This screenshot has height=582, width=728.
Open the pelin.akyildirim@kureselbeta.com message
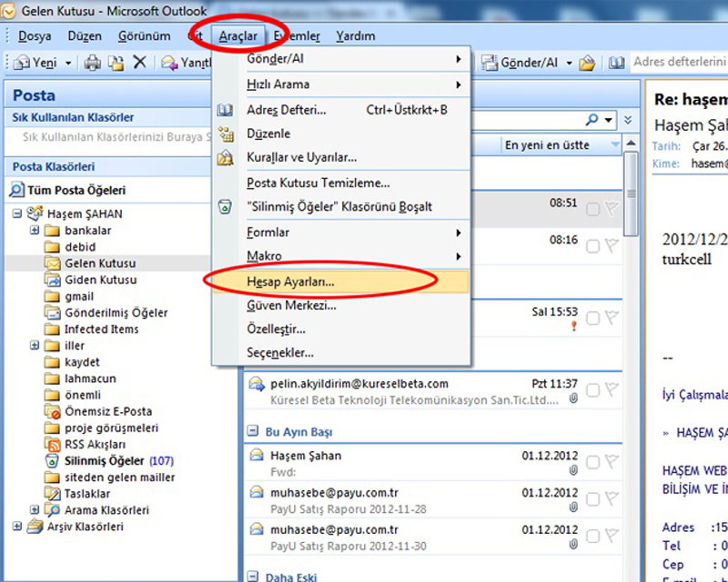point(433,391)
